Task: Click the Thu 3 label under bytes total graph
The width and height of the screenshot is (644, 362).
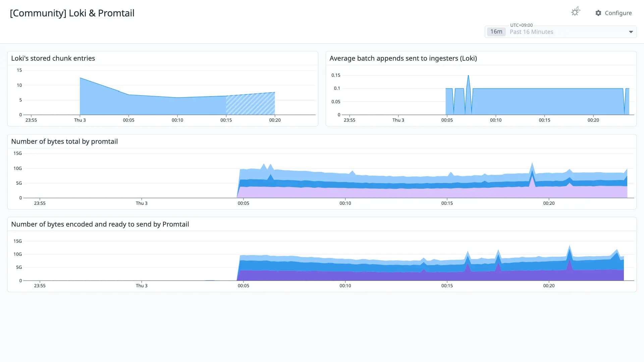Action: (x=142, y=203)
